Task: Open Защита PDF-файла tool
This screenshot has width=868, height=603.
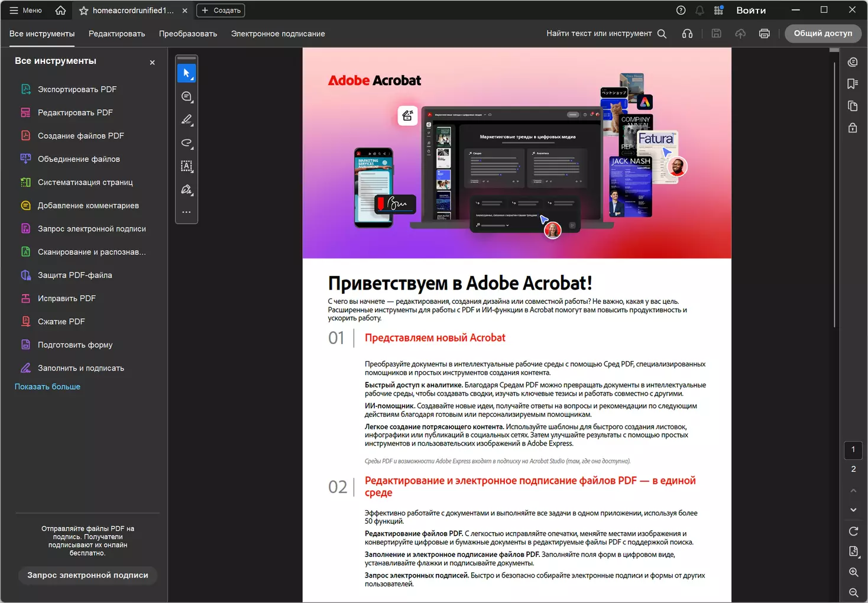Action: coord(85,275)
